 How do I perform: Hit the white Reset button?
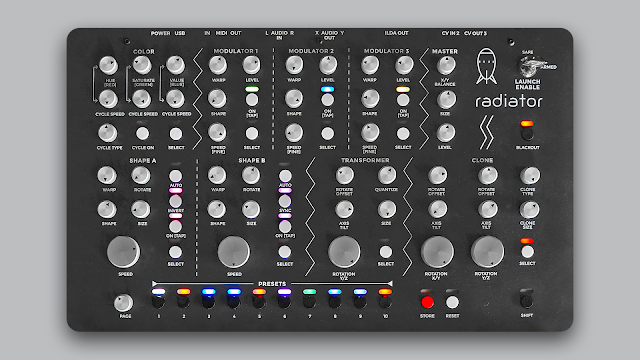click(452, 302)
